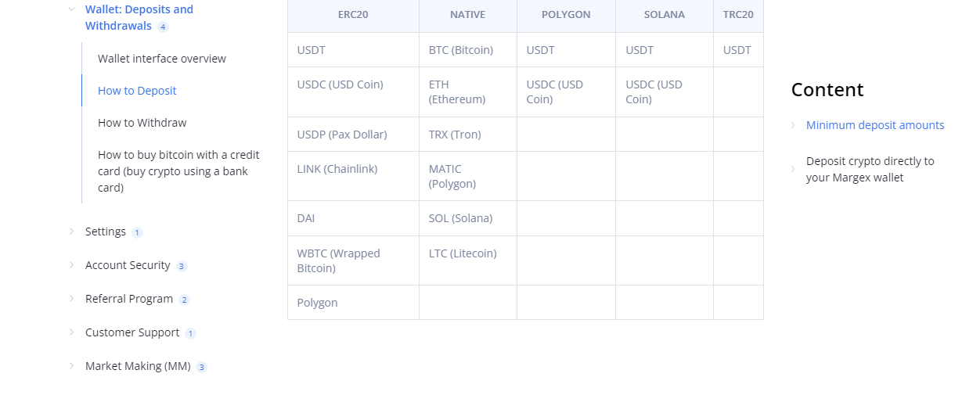The height and width of the screenshot is (395, 980).
Task: Expand the Settings section chevron
Action: [x=71, y=232]
